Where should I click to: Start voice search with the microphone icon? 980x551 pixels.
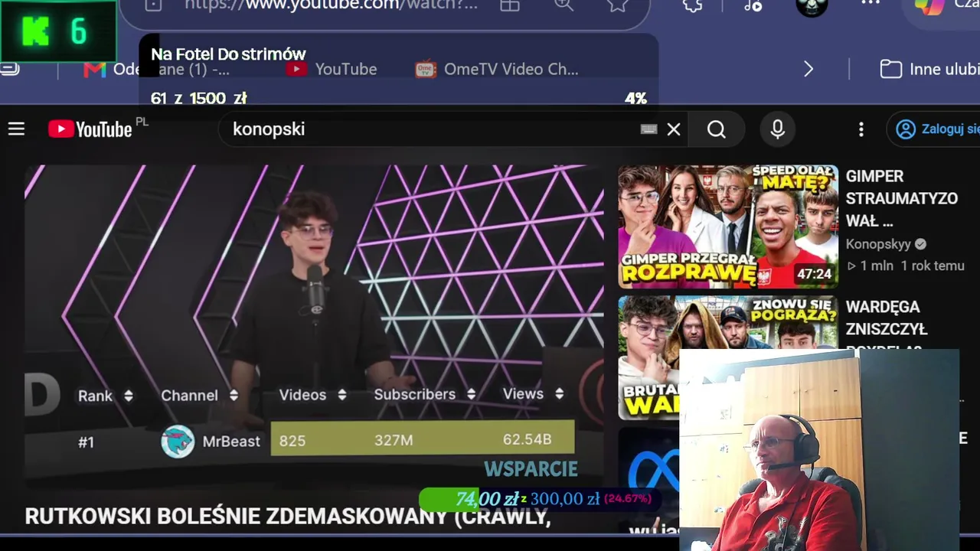(x=778, y=129)
